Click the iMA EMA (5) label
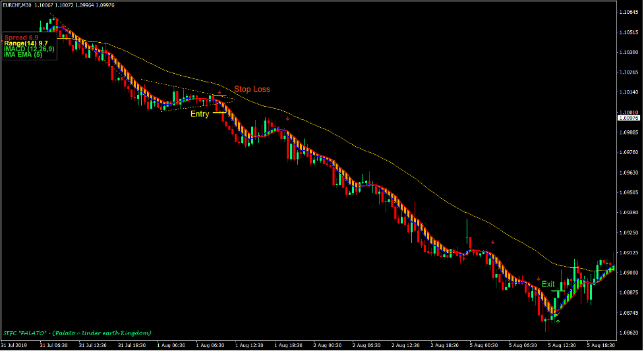 pyautogui.click(x=23, y=55)
